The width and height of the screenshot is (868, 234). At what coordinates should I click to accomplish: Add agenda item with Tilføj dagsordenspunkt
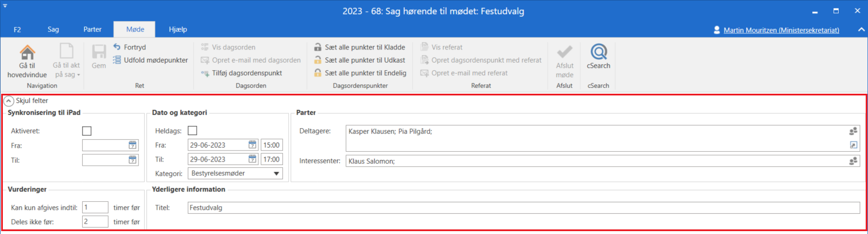(247, 73)
